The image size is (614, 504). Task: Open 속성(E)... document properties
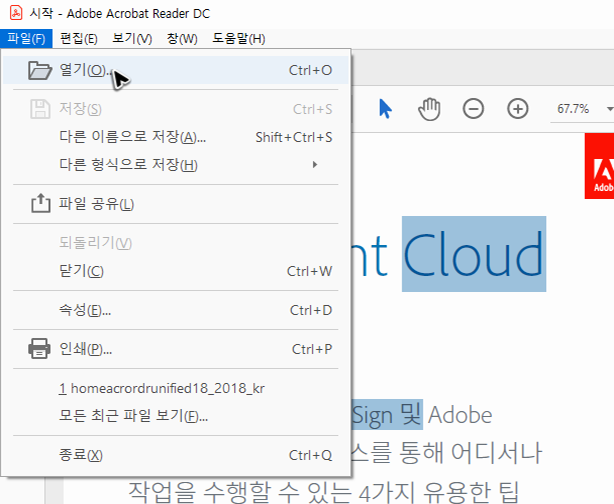(176, 310)
